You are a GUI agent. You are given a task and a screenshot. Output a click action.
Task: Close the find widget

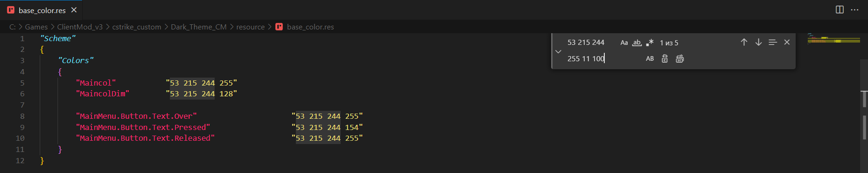[787, 42]
